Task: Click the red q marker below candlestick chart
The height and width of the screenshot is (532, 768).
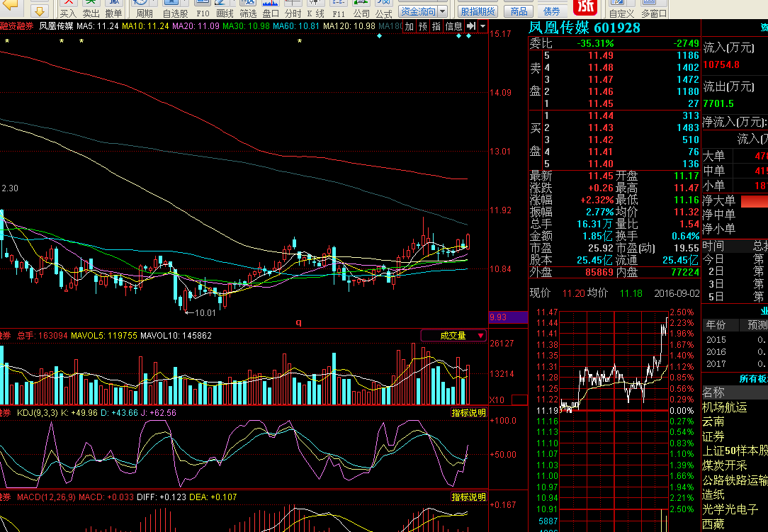Action: click(x=299, y=322)
